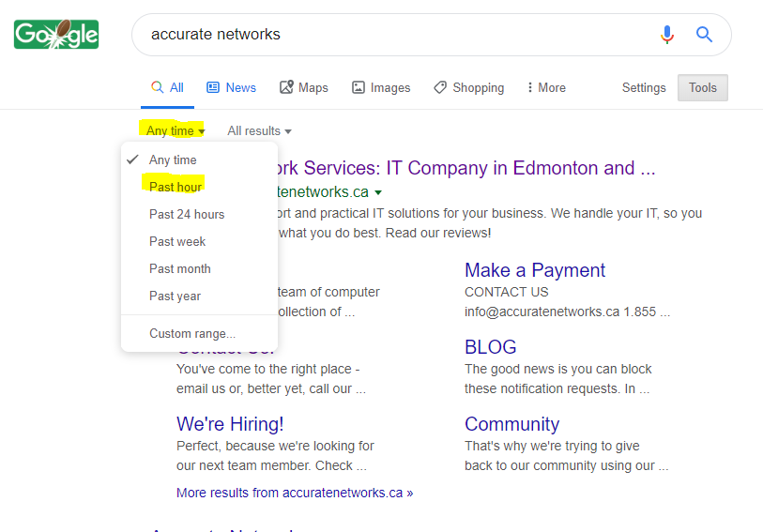Click the green accuratenetworks.ca URL text
The image size is (763, 532).
322,192
